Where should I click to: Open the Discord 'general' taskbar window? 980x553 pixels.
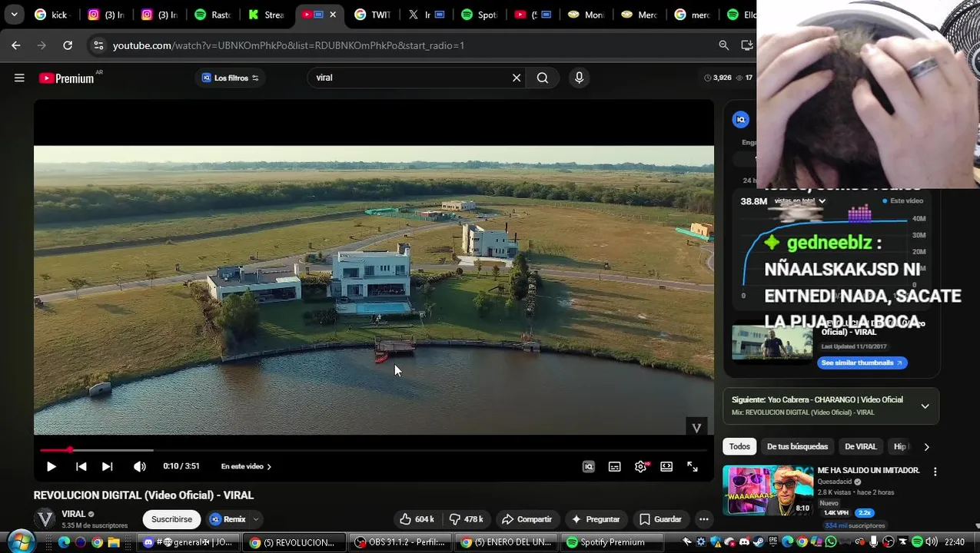click(188, 542)
